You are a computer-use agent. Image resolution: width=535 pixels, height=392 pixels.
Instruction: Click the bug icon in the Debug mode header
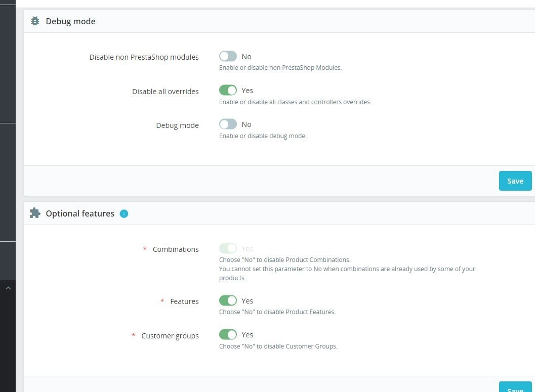[x=35, y=21]
